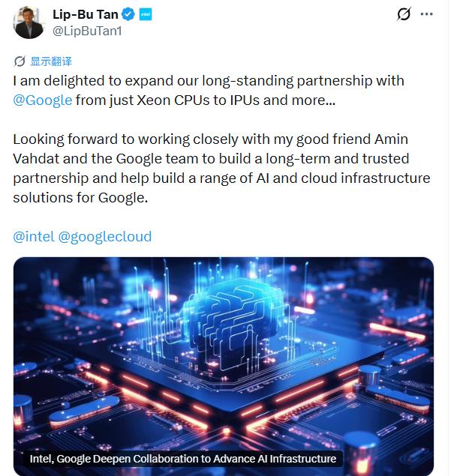
Task: Click 显示翻译 to show translation
Action: [x=51, y=61]
